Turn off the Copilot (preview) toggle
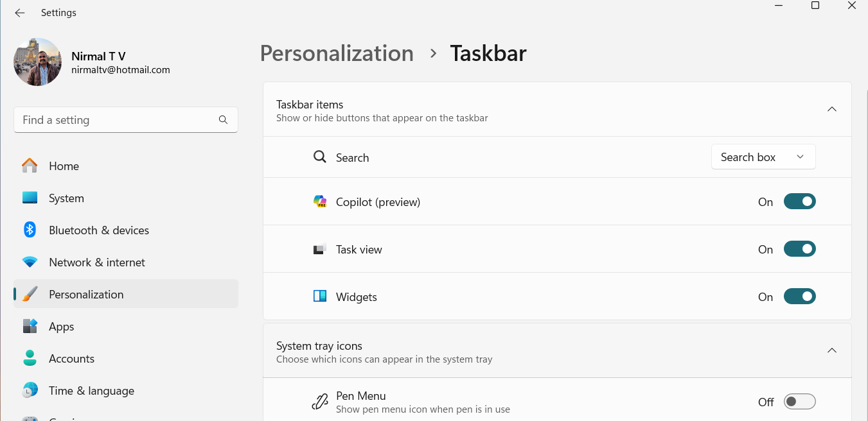 [800, 202]
